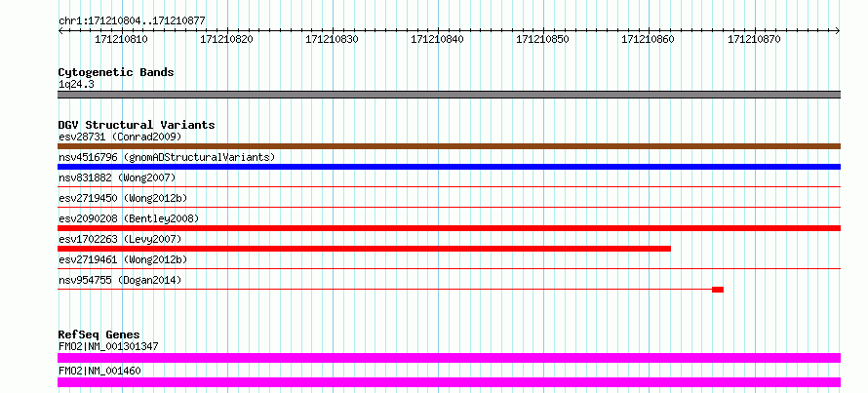Click the magenta FMO2|NM_001301347 gene bar

click(x=449, y=358)
